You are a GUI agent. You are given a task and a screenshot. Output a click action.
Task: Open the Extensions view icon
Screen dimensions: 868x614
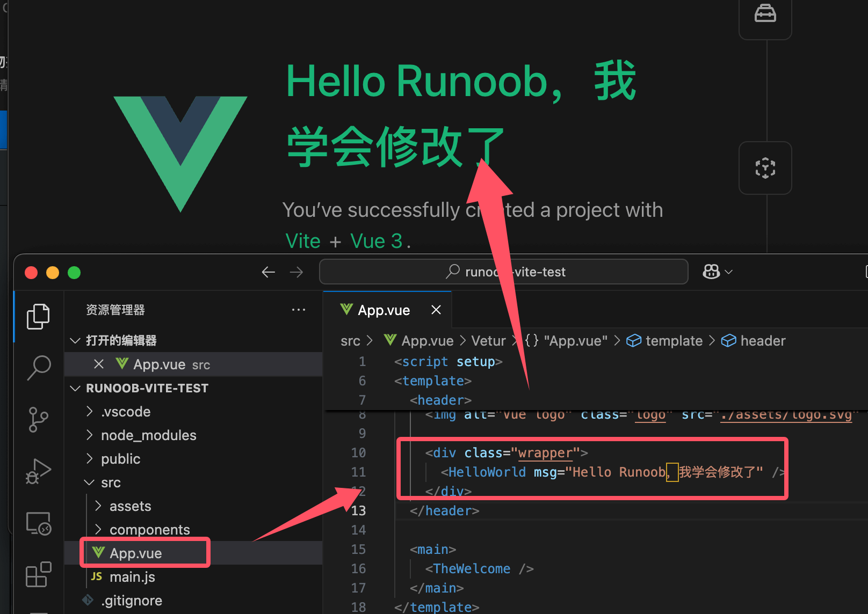(39, 574)
